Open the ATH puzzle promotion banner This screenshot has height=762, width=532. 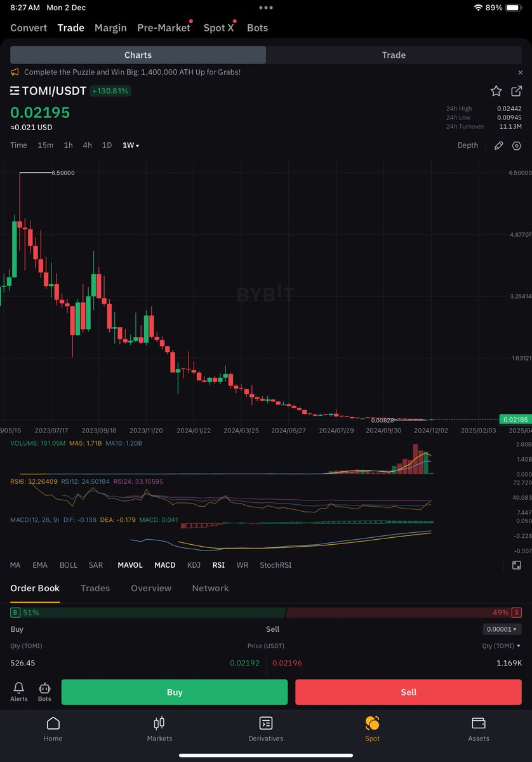132,72
